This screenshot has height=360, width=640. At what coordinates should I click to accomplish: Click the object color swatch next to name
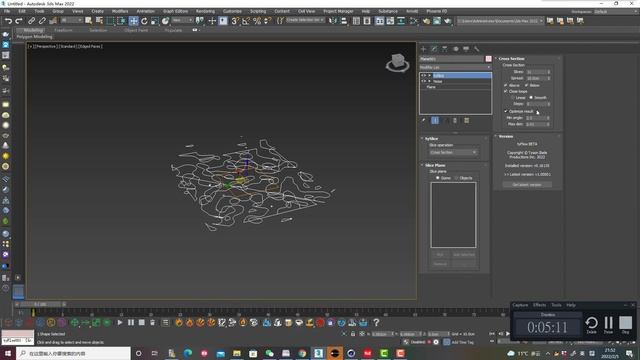488,59
